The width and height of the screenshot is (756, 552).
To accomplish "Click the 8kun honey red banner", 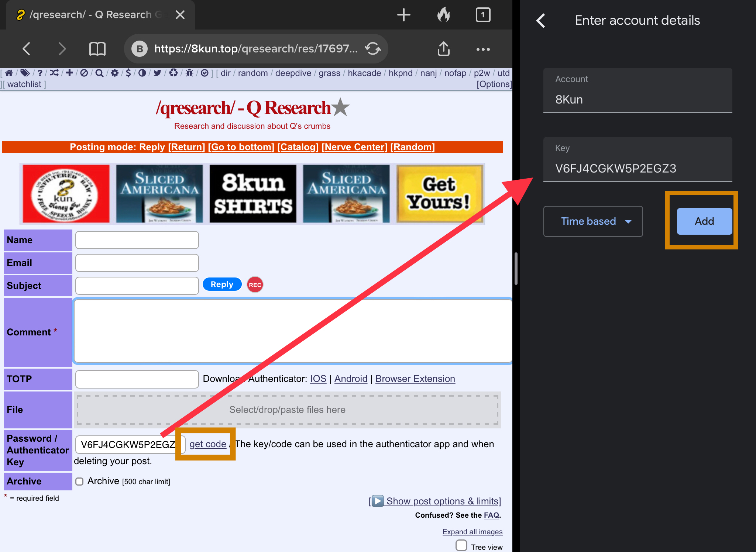I will (66, 194).
